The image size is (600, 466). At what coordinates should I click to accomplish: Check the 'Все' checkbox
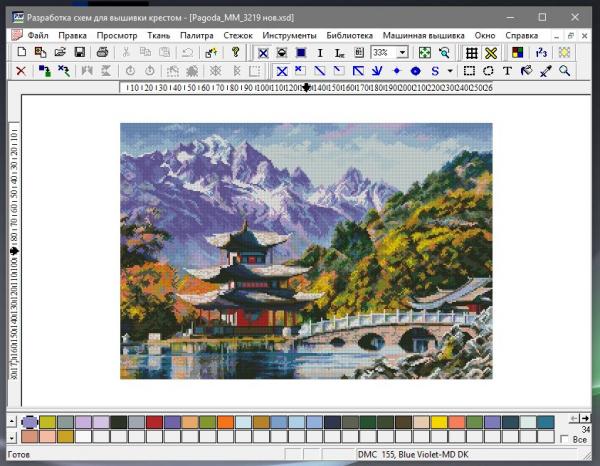566,439
